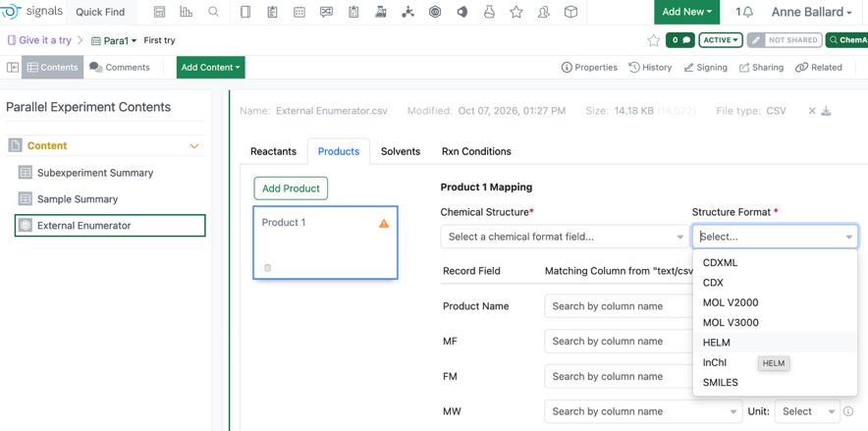Open the clipboard checkmark tasks icon
This screenshot has width=868, height=431.
coord(353,12)
